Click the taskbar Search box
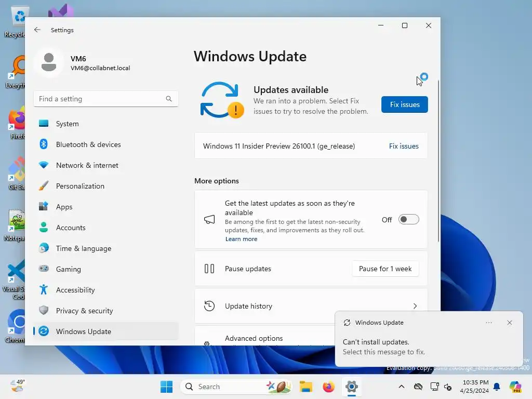 [236, 387]
